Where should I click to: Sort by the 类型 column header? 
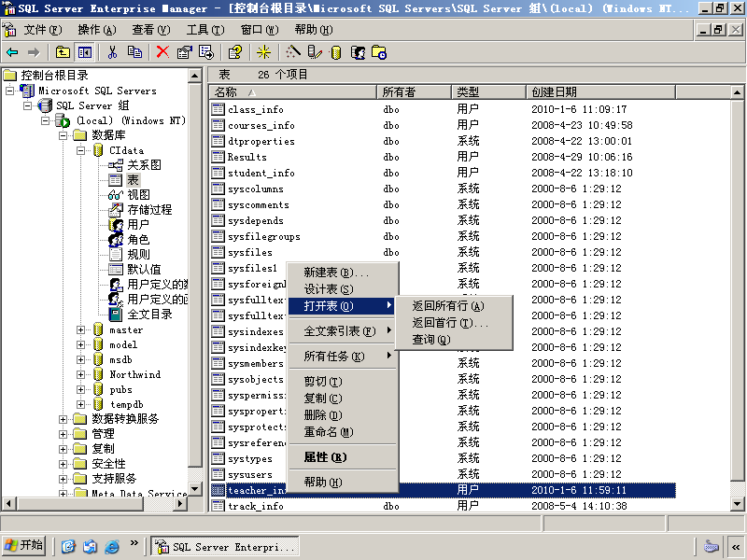[x=488, y=91]
